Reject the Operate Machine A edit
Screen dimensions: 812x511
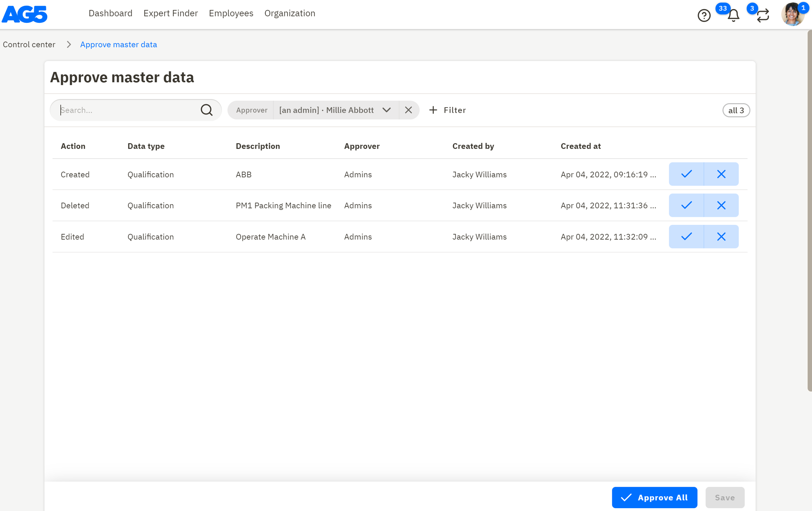pos(721,236)
